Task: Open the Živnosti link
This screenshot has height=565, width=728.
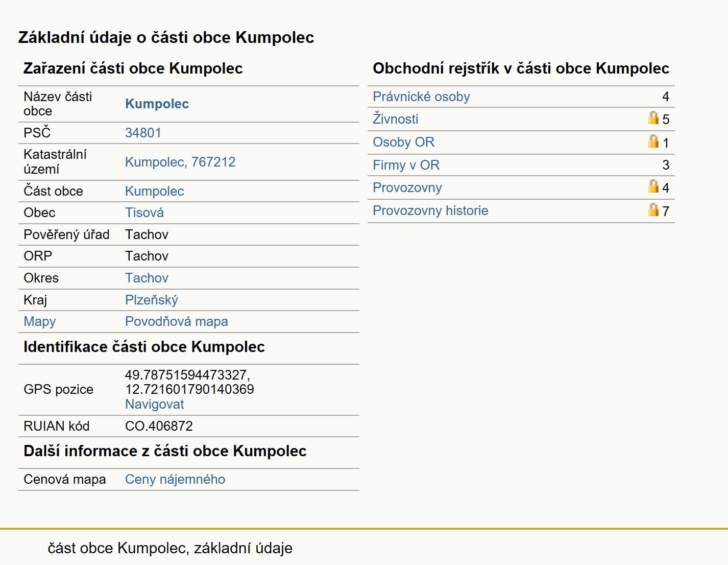Action: [x=395, y=119]
